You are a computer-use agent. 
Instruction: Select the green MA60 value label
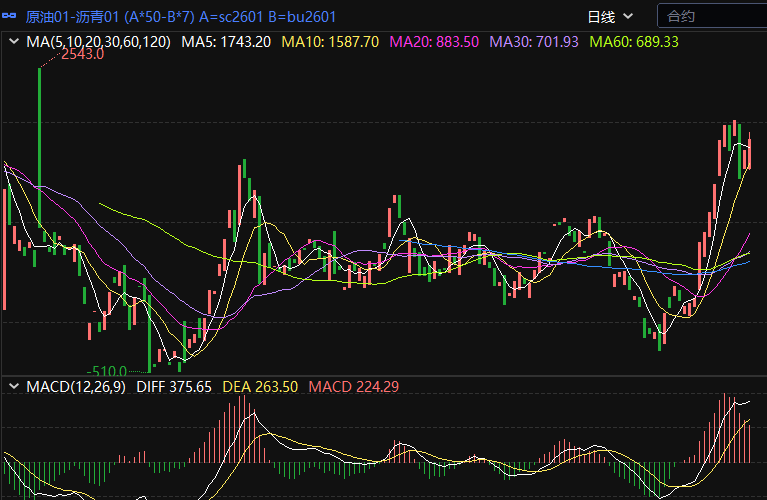click(x=634, y=42)
